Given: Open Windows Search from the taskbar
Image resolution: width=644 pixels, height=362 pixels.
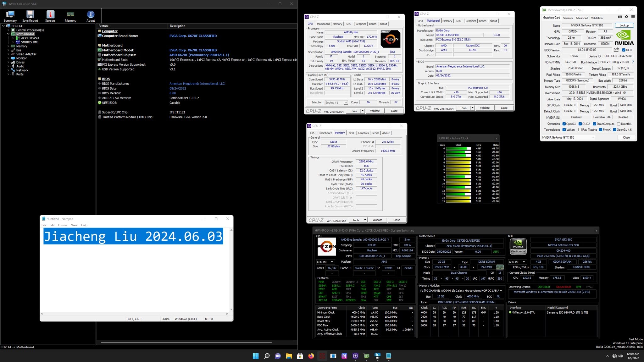Looking at the screenshot, I should point(266,356).
